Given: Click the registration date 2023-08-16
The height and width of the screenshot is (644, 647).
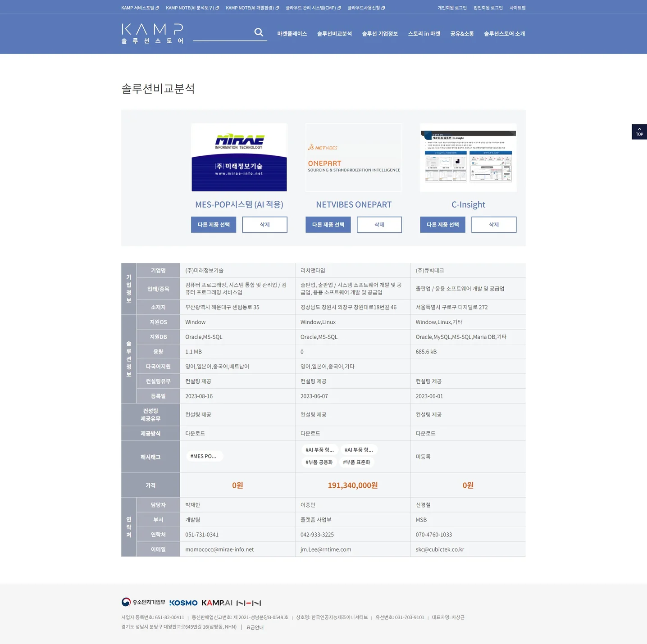Looking at the screenshot, I should point(199,396).
